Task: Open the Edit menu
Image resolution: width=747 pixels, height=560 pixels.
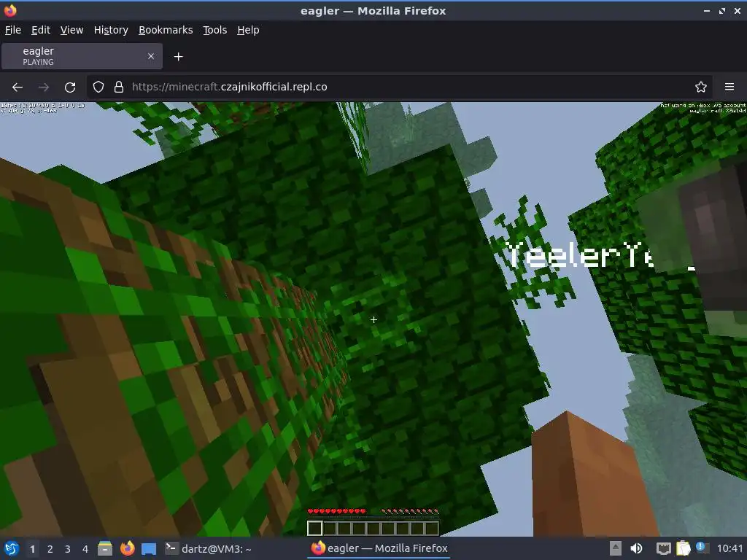Action: [x=41, y=30]
